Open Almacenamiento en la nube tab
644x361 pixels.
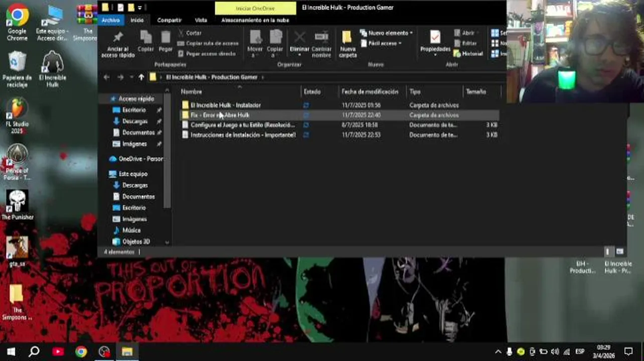tap(255, 20)
